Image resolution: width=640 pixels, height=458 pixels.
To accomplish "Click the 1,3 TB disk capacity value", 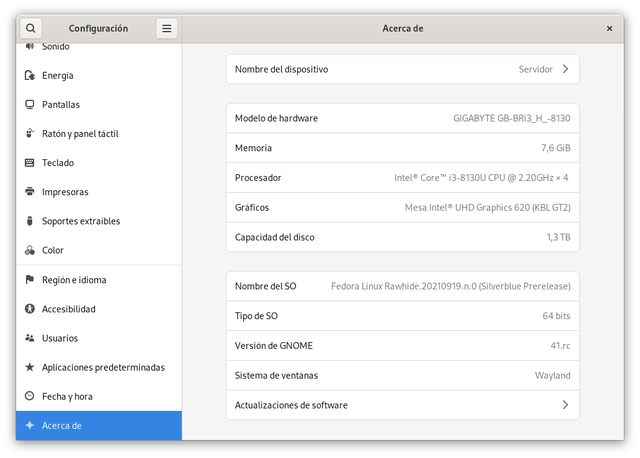I will pyautogui.click(x=558, y=237).
